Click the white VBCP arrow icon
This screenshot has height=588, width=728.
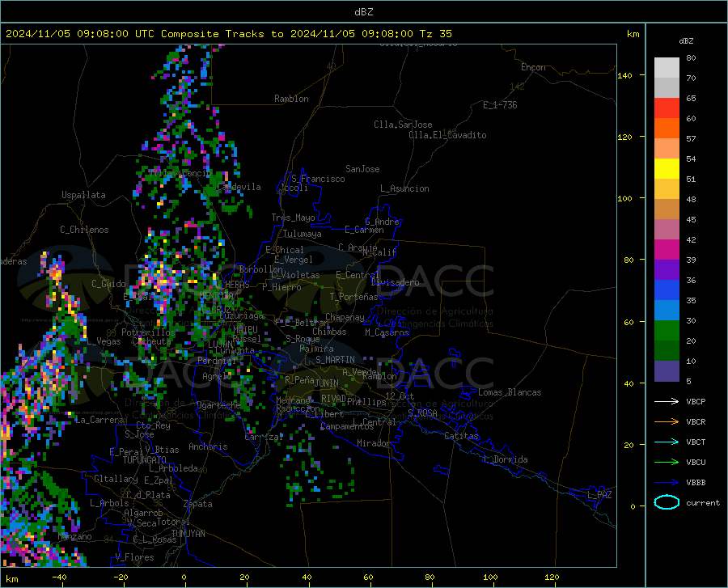coord(667,401)
